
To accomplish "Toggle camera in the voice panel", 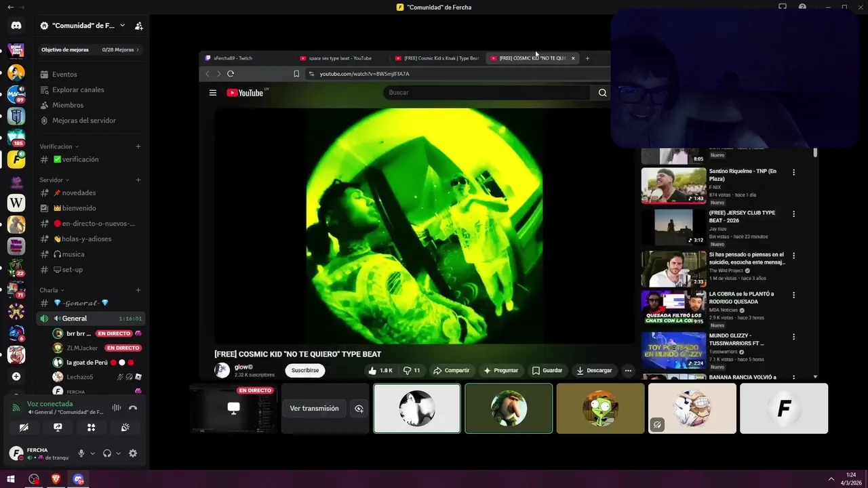I will click(x=24, y=428).
